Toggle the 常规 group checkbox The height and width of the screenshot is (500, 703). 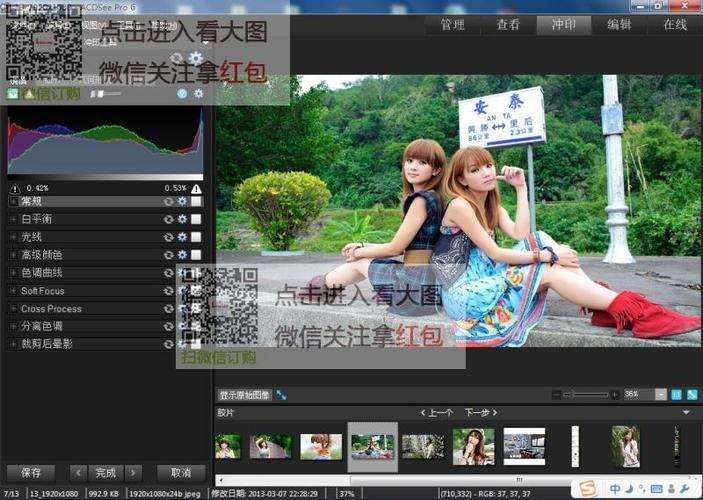[196, 201]
